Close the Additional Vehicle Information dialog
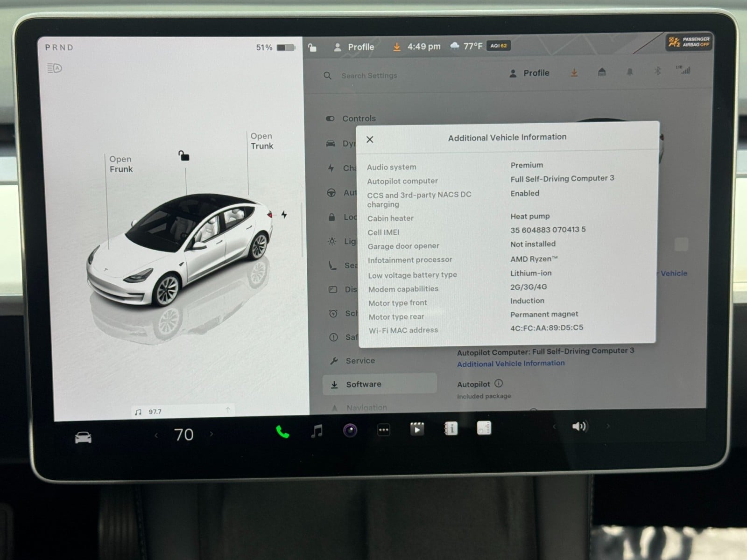Viewport: 747px width, 560px height. tap(370, 140)
